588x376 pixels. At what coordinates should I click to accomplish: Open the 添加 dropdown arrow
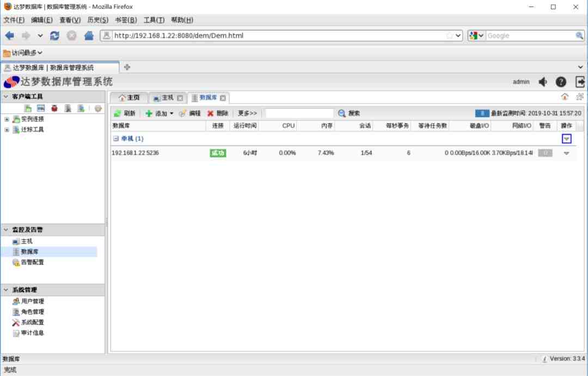pyautogui.click(x=171, y=113)
